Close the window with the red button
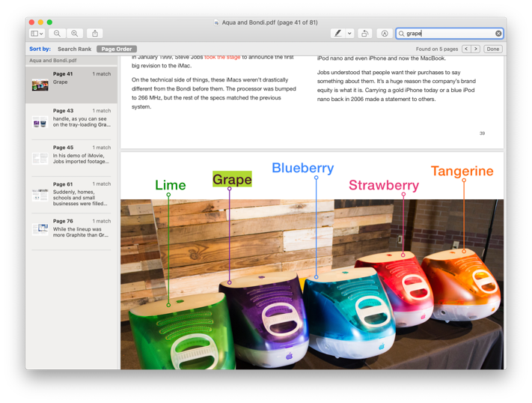 pyautogui.click(x=31, y=22)
